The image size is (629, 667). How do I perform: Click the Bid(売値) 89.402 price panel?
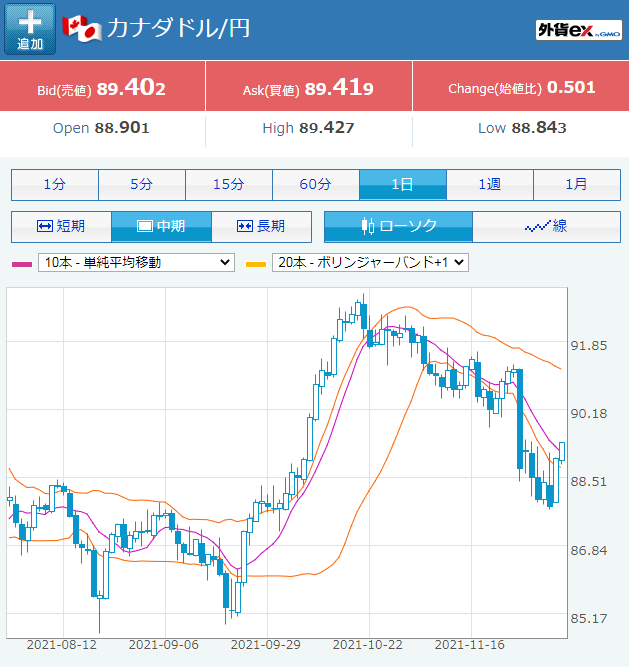pyautogui.click(x=102, y=86)
